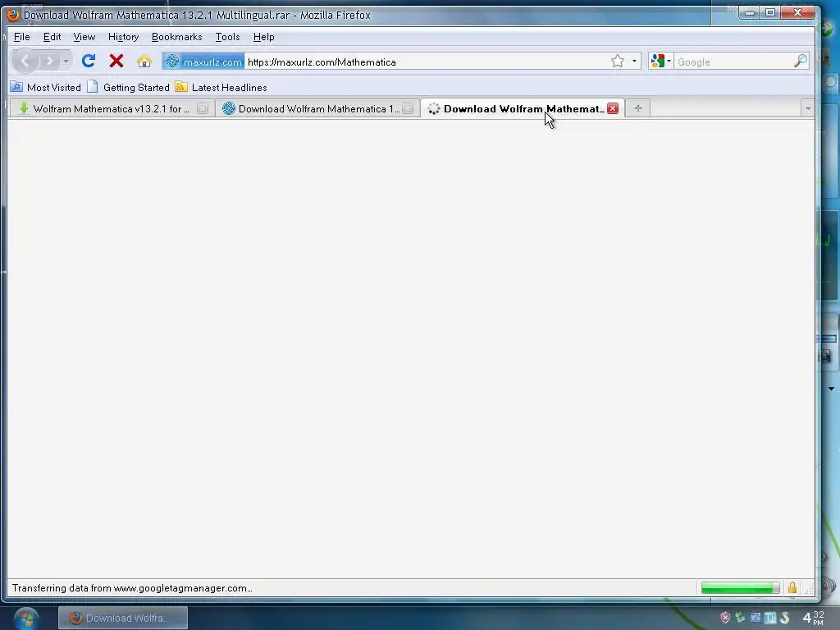The width and height of the screenshot is (840, 630).
Task: Open the Help menu
Action: 263,37
